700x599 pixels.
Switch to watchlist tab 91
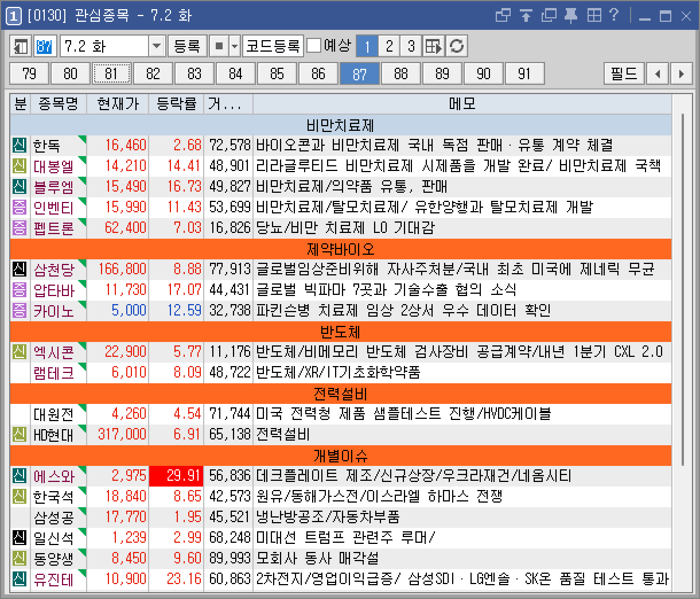(524, 73)
